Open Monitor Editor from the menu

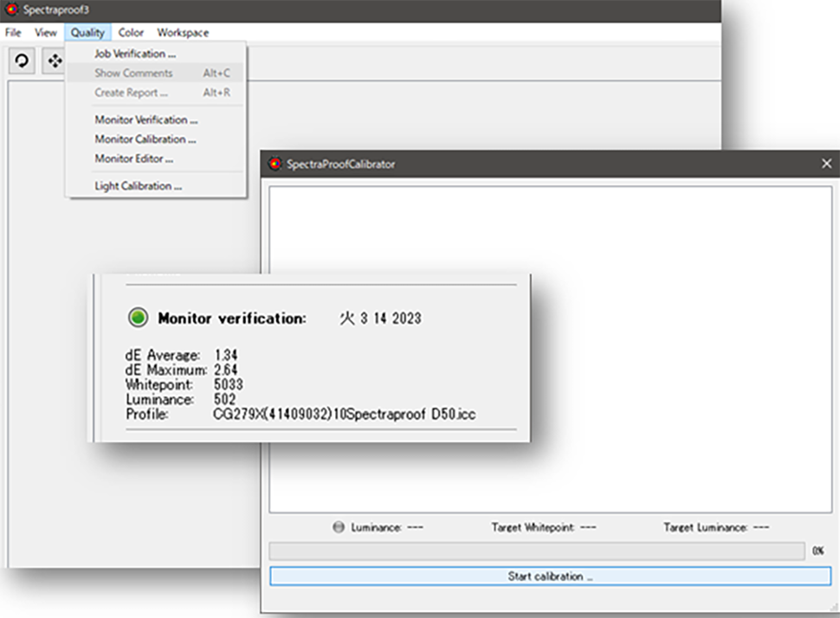coord(155,158)
